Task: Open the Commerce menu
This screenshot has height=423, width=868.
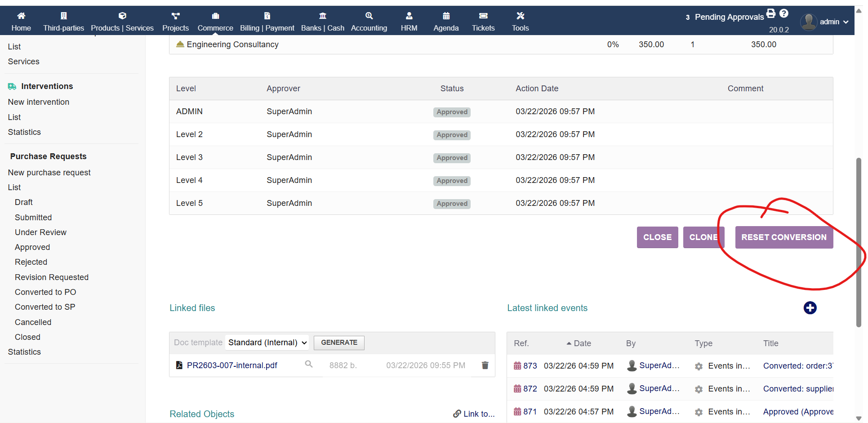Action: [215, 22]
